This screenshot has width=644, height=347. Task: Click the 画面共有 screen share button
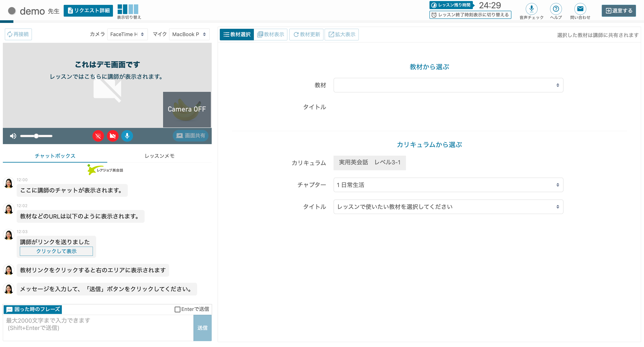190,136
